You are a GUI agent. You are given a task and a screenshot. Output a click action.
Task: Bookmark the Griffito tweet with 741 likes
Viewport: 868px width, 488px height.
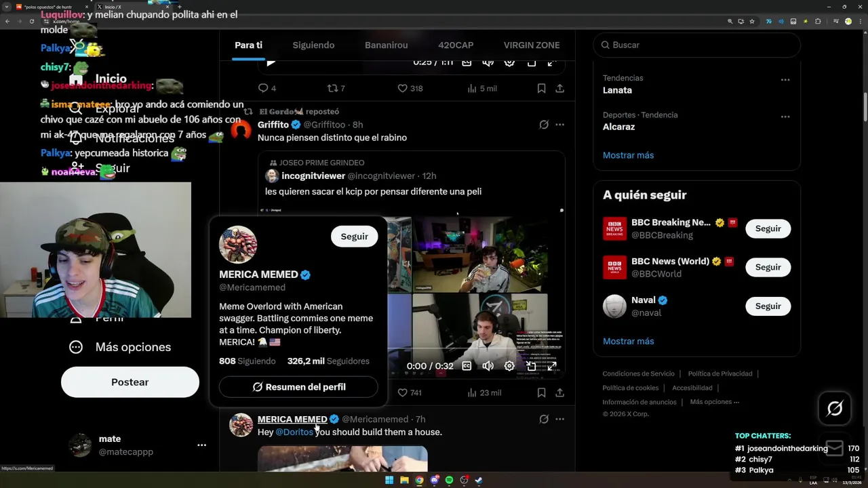click(x=541, y=392)
